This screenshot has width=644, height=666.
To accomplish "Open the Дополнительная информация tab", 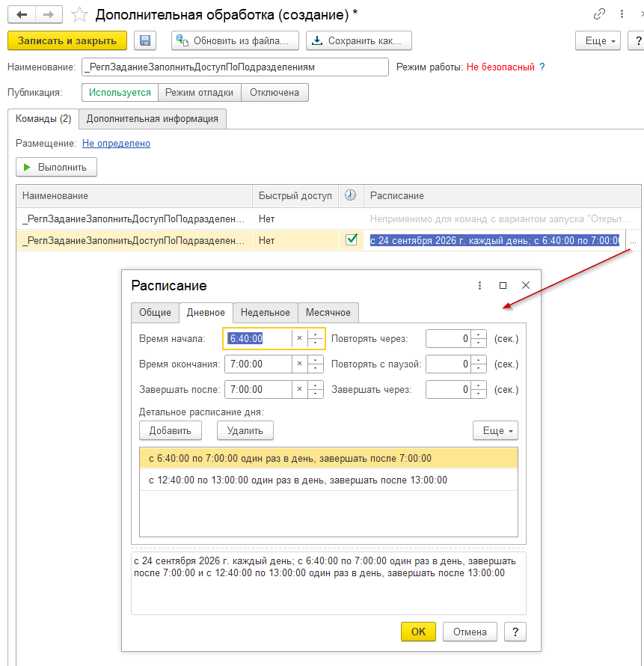I will [x=153, y=119].
